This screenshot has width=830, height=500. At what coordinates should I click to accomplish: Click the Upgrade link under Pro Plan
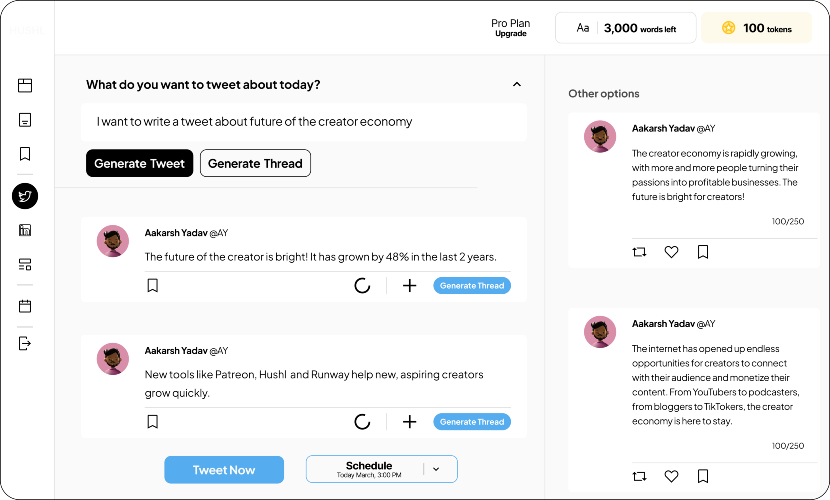tap(511, 34)
